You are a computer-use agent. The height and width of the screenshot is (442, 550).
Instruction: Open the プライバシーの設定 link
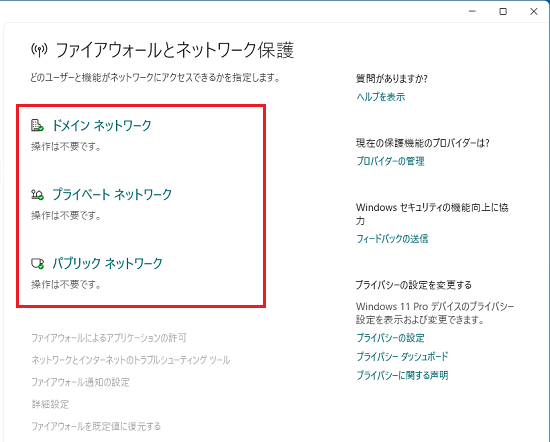390,338
